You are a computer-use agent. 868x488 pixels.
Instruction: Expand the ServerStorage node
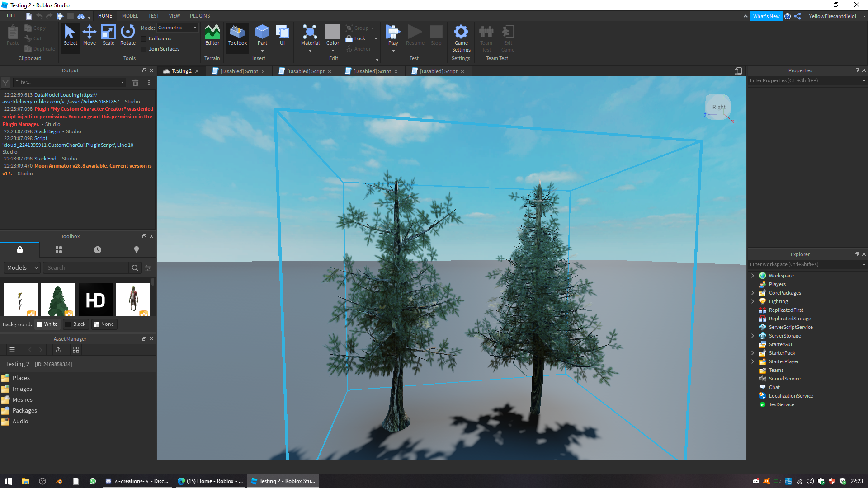(753, 336)
